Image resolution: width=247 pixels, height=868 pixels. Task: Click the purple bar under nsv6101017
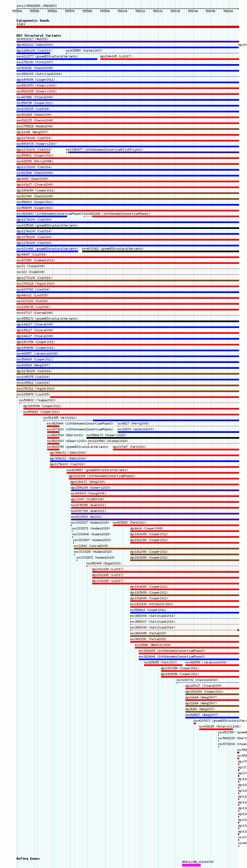(128, 42)
